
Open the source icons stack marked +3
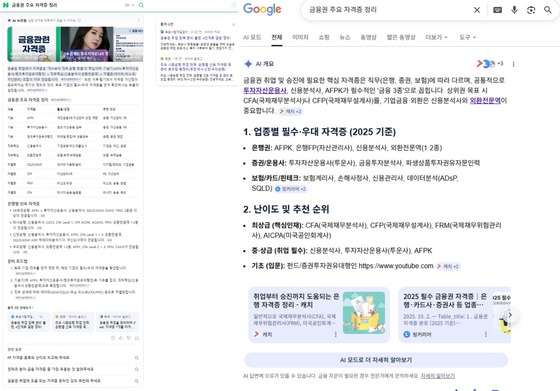click(490, 64)
